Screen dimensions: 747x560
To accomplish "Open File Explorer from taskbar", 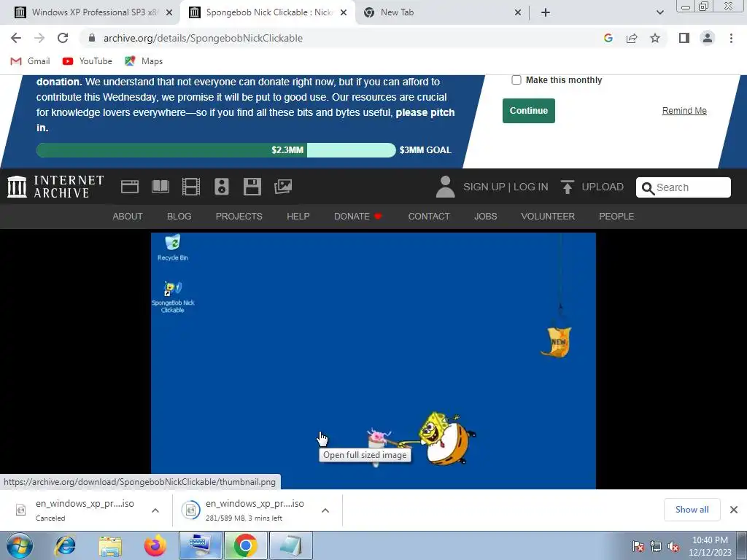I will pyautogui.click(x=110, y=545).
